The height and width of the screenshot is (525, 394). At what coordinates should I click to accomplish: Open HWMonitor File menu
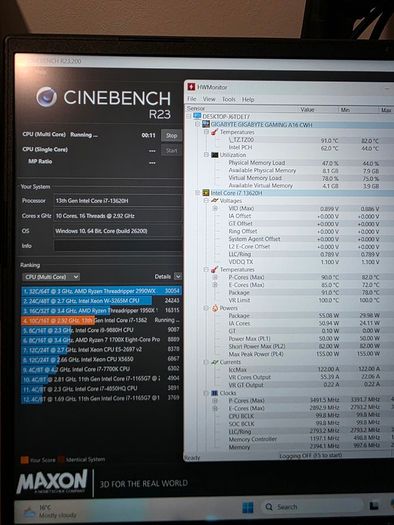point(191,99)
